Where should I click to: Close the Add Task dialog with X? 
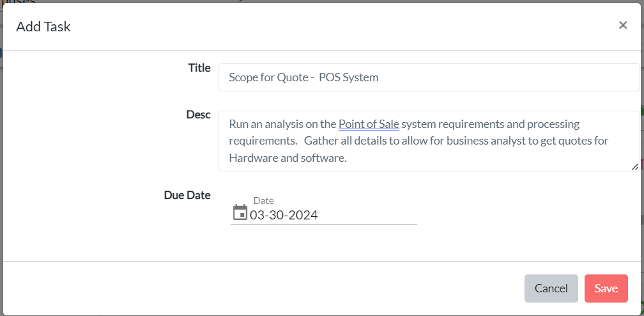coord(623,26)
